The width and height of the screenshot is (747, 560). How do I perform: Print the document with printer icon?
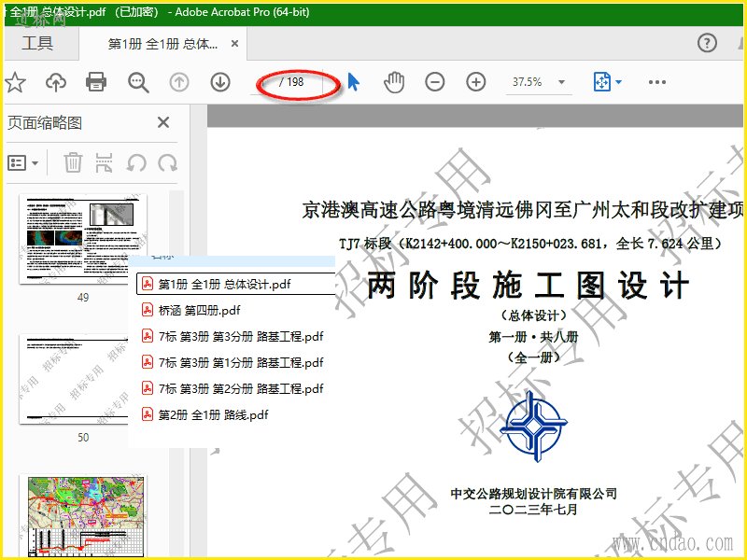click(x=96, y=82)
